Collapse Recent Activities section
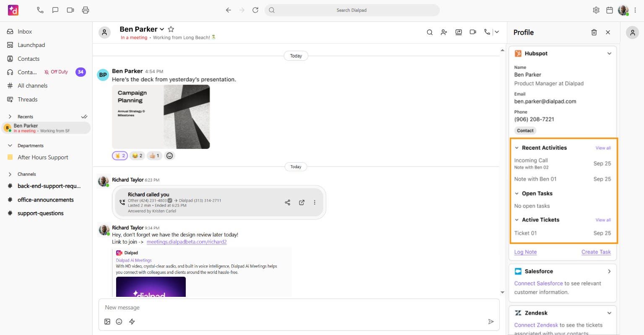Image resolution: width=644 pixels, height=335 pixels. pos(517,148)
